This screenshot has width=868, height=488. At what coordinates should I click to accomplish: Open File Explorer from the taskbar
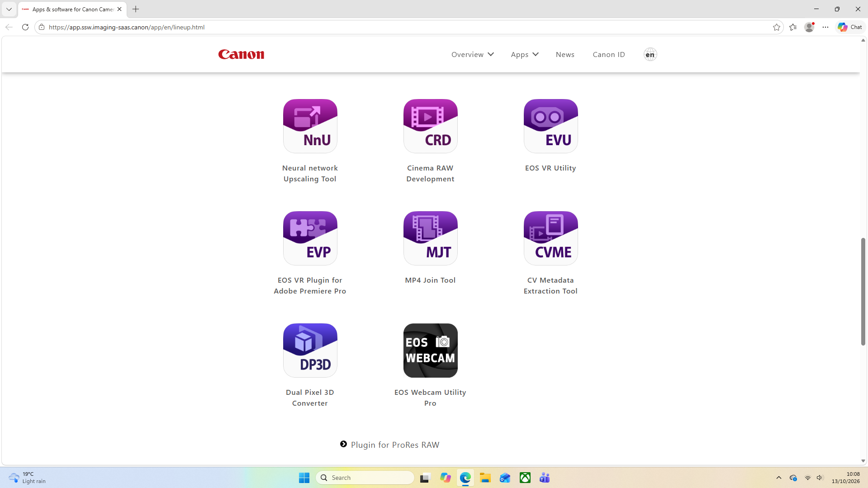(485, 478)
